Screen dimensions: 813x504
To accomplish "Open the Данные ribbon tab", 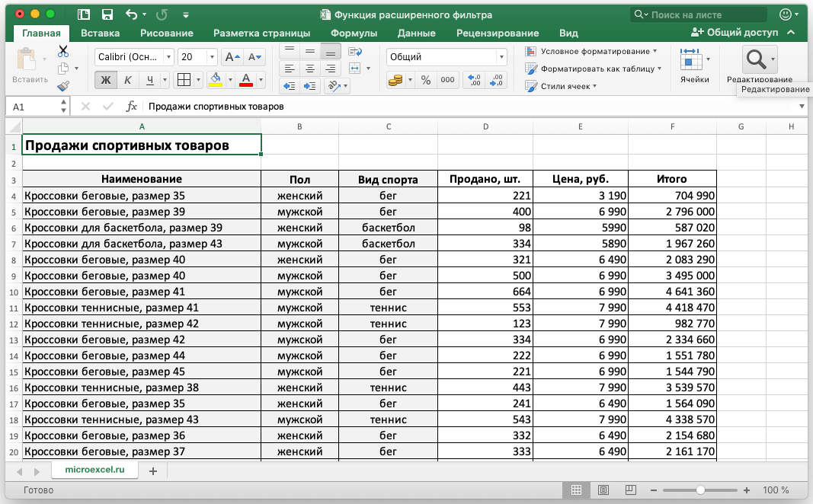I will click(x=416, y=33).
